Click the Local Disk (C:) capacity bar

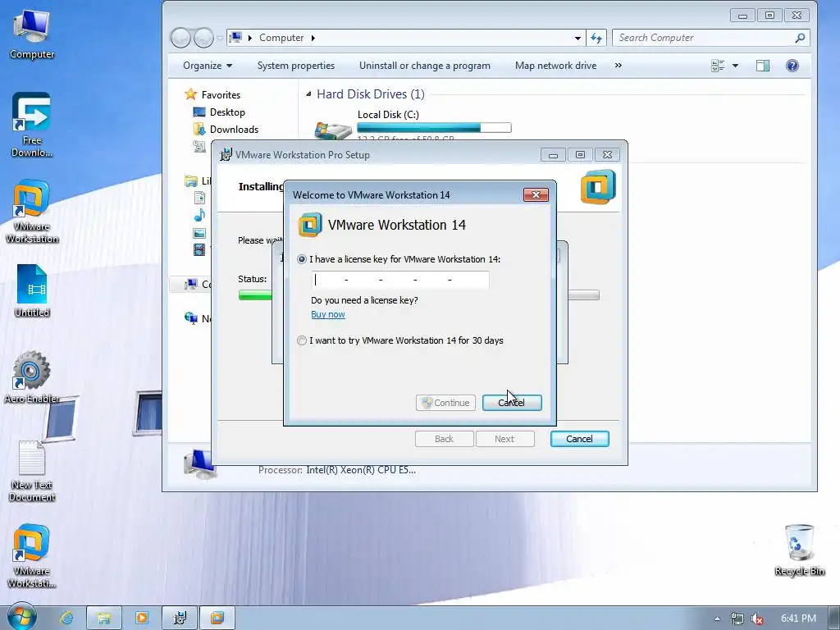(x=434, y=127)
